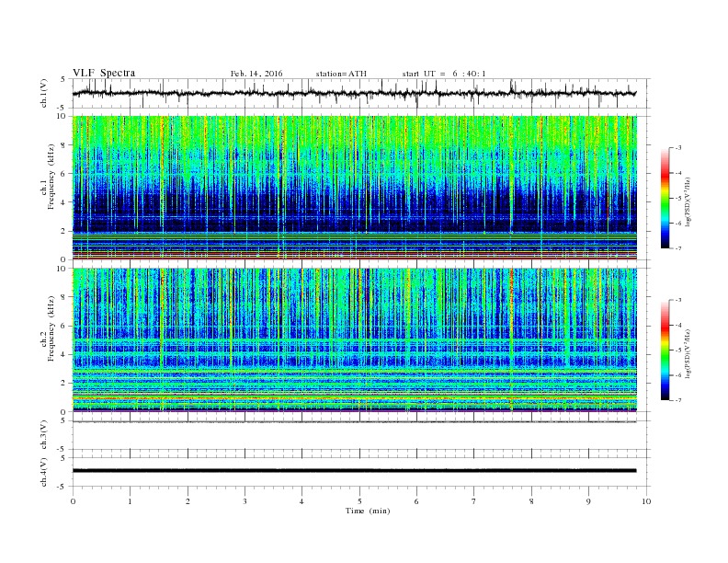Click the "5" tick label on the time axis
Viewport: 728px width, 563px height.
point(359,501)
